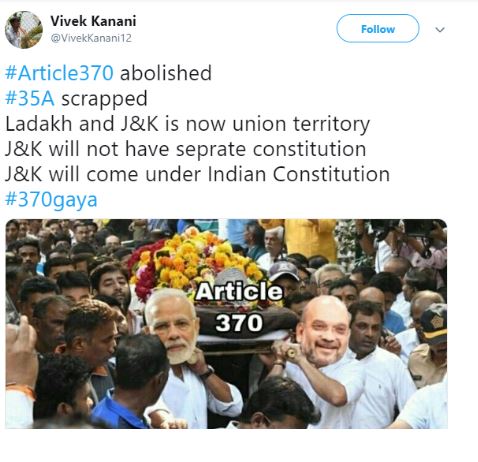Open the @VivekKanani12 handle link
The width and height of the screenshot is (478, 462).
click(91, 38)
